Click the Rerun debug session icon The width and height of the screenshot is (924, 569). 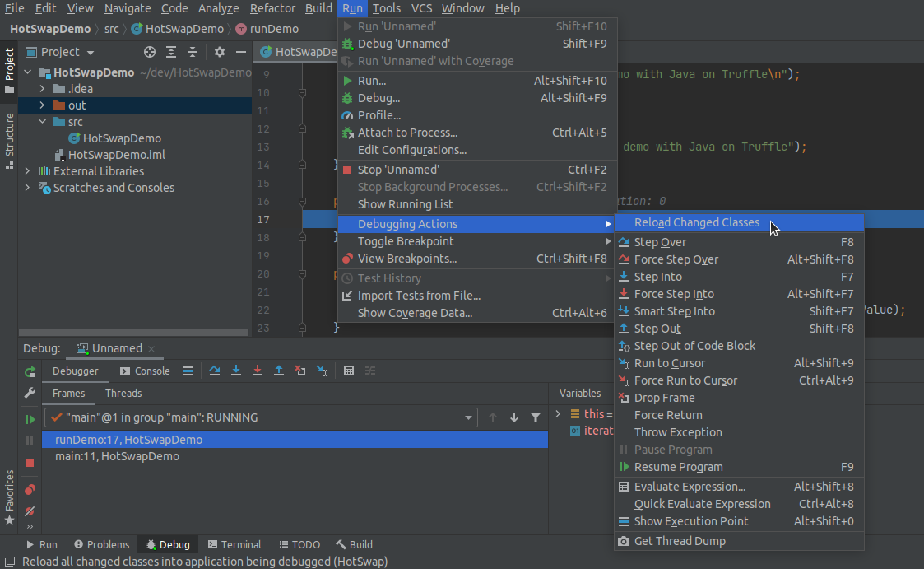(30, 371)
